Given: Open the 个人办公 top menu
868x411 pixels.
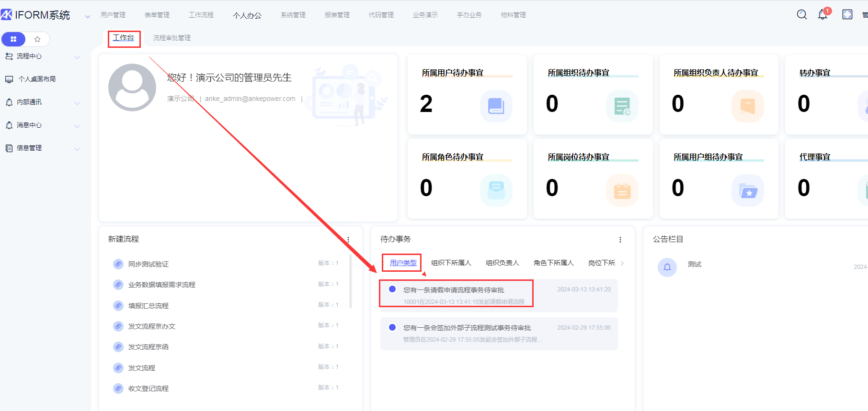Looking at the screenshot, I should click(247, 15).
